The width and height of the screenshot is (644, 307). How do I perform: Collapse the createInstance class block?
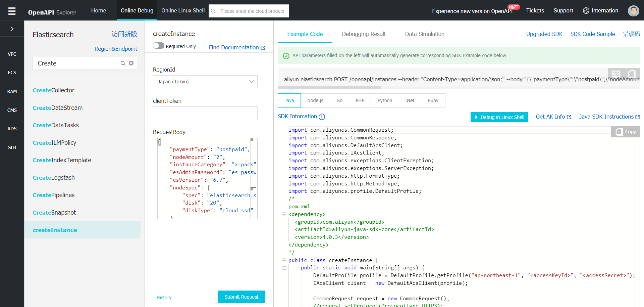coord(284,260)
